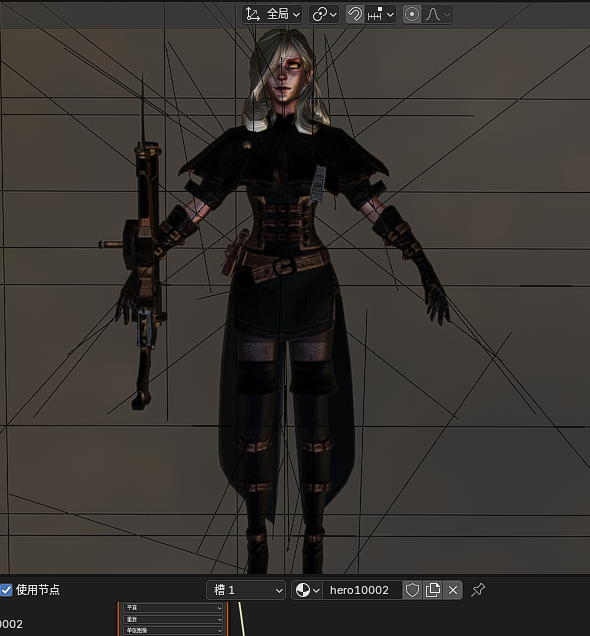Open second dropdown in the node panel
Screen dimensions: 590x636
tap(173, 619)
